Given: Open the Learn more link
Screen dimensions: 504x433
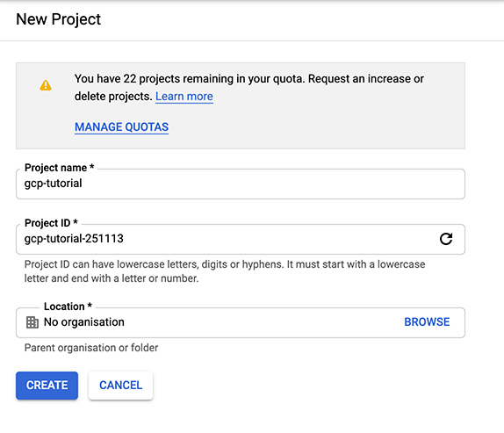Looking at the screenshot, I should (x=184, y=97).
